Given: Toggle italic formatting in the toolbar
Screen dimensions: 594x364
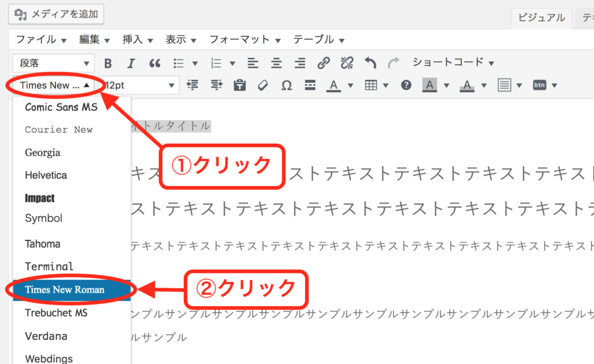Looking at the screenshot, I should coord(131,63).
